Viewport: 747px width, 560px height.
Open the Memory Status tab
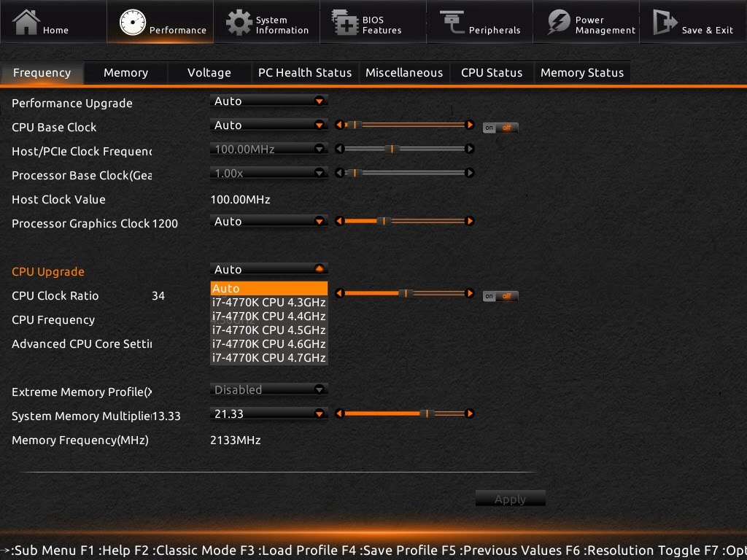[582, 73]
